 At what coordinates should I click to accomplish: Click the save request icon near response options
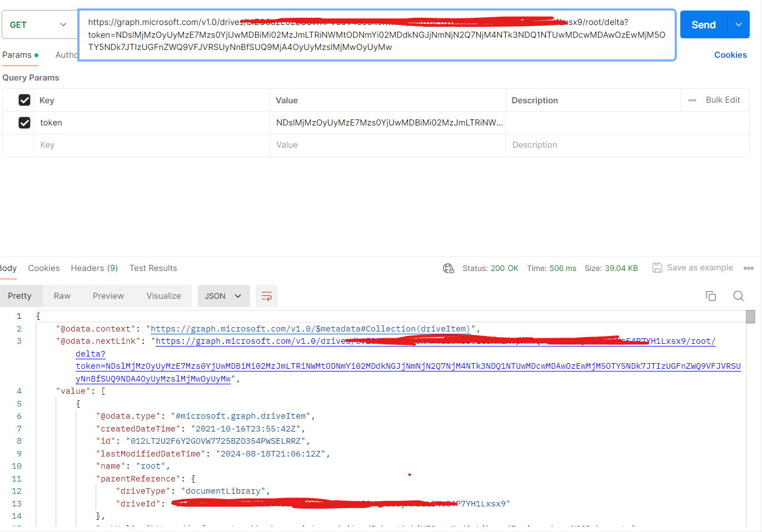click(x=656, y=268)
